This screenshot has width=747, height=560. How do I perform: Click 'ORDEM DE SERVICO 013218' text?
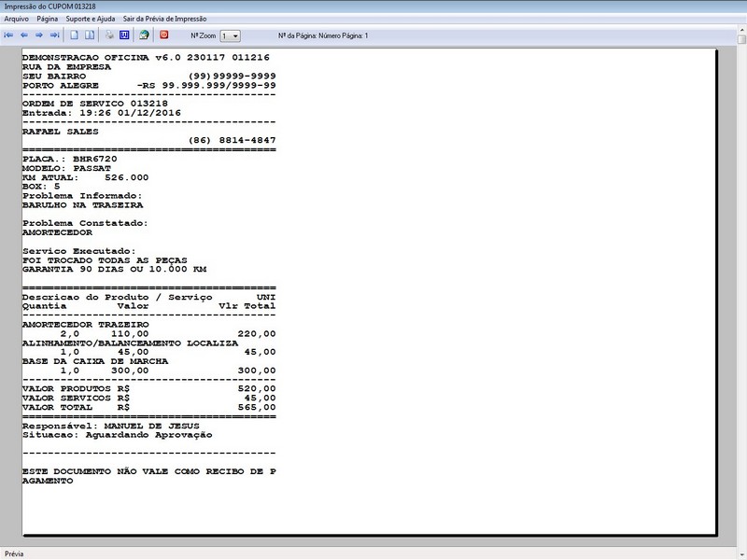95,104
